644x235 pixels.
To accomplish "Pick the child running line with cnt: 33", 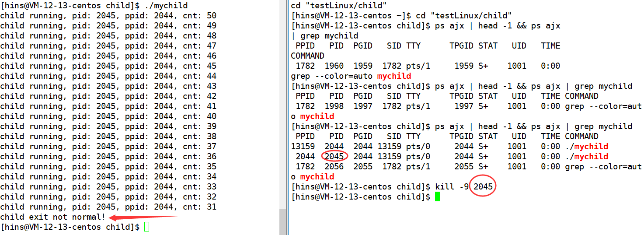I will [108, 187].
